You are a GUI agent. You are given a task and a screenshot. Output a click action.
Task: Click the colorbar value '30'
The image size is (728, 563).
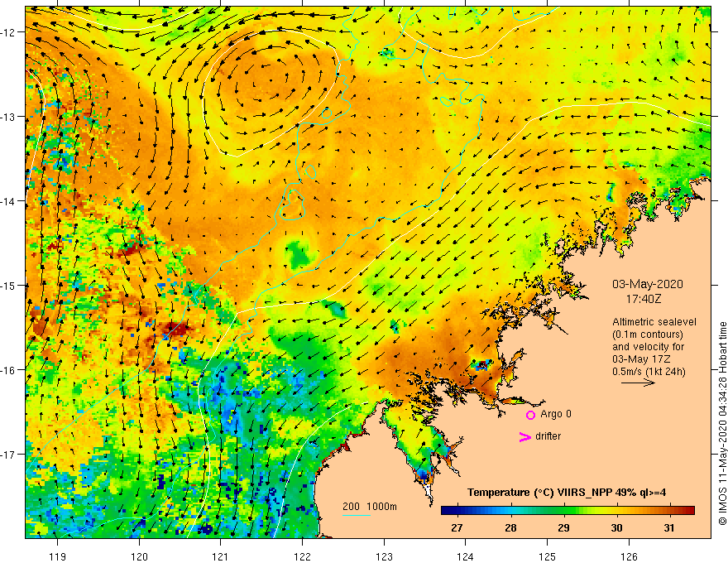(x=616, y=527)
